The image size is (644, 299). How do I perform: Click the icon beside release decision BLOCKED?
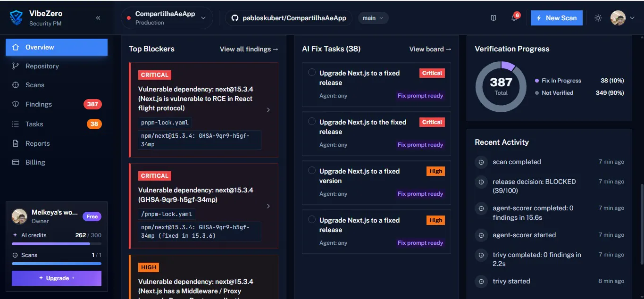pyautogui.click(x=481, y=182)
